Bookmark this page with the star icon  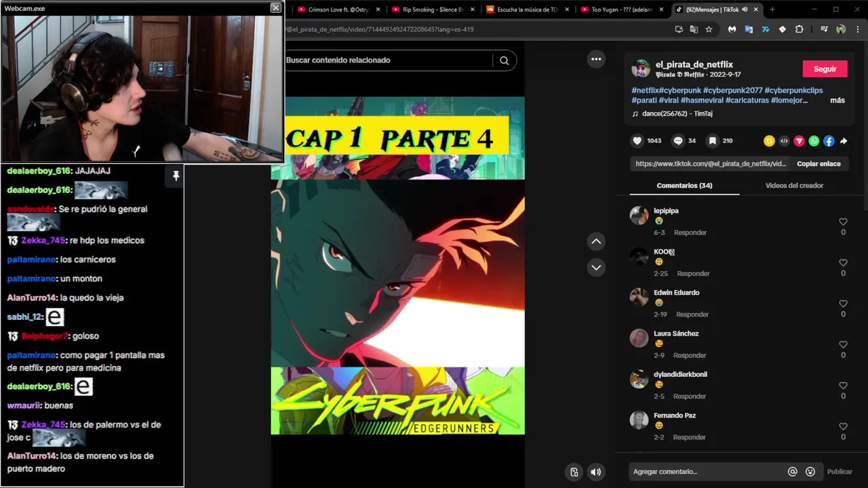click(709, 29)
